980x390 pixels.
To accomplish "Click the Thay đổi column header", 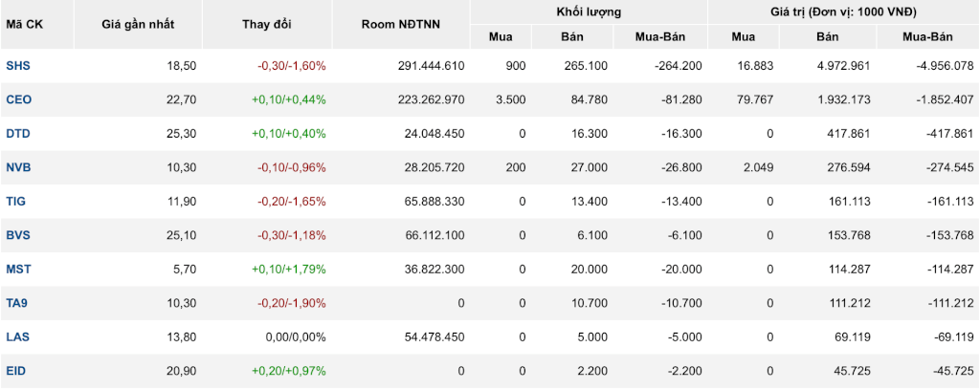I will [x=267, y=24].
